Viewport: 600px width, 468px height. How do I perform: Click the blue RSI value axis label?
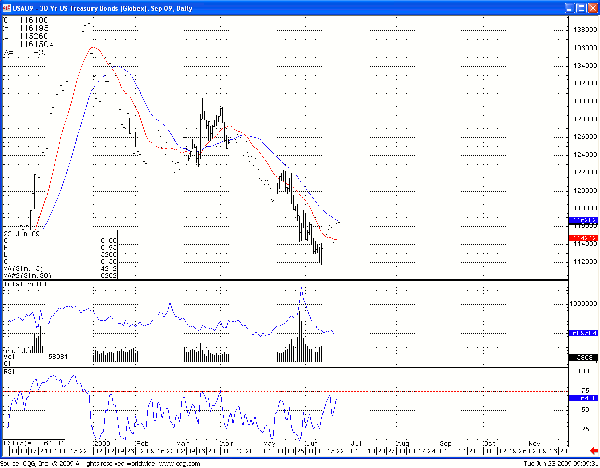point(582,398)
